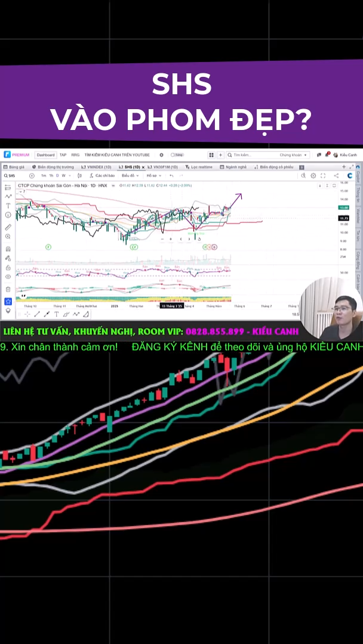
Task: Click the blue favorites star button
Action: tap(8, 302)
